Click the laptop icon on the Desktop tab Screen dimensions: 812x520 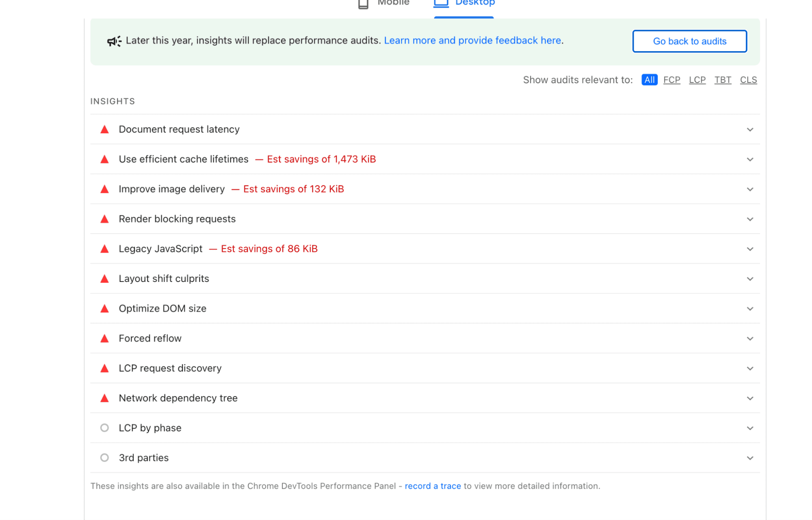441,3
